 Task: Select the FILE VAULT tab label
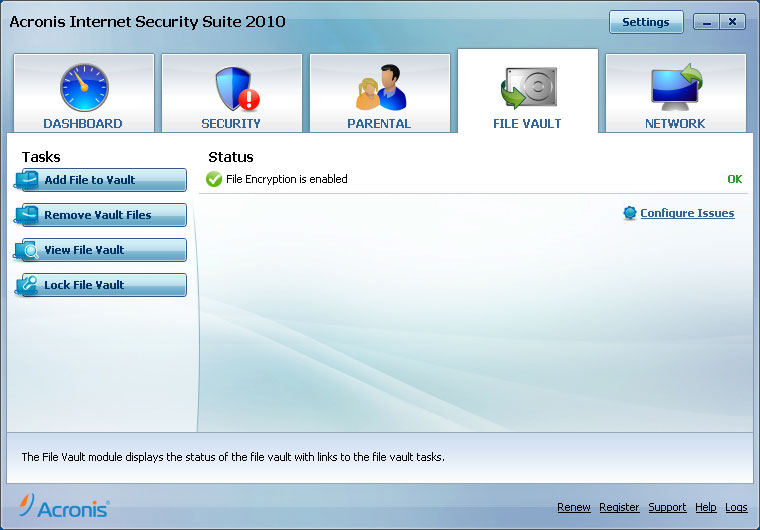[x=527, y=124]
